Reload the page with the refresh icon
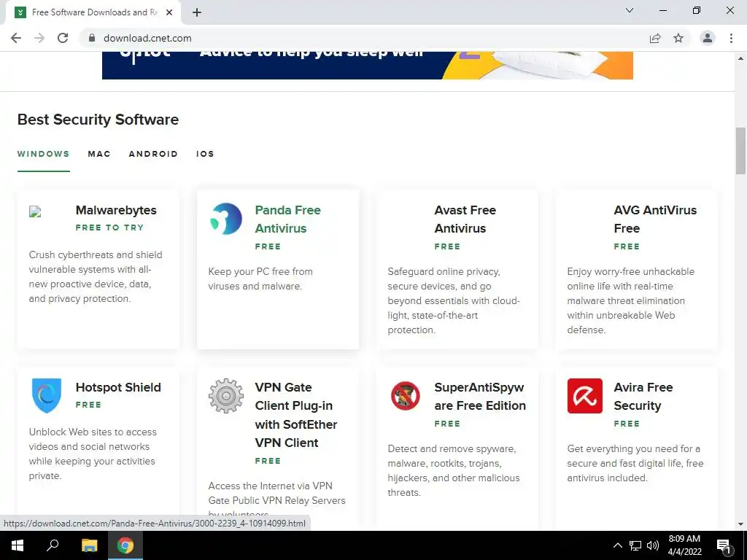Image resolution: width=747 pixels, height=560 pixels. [x=63, y=38]
